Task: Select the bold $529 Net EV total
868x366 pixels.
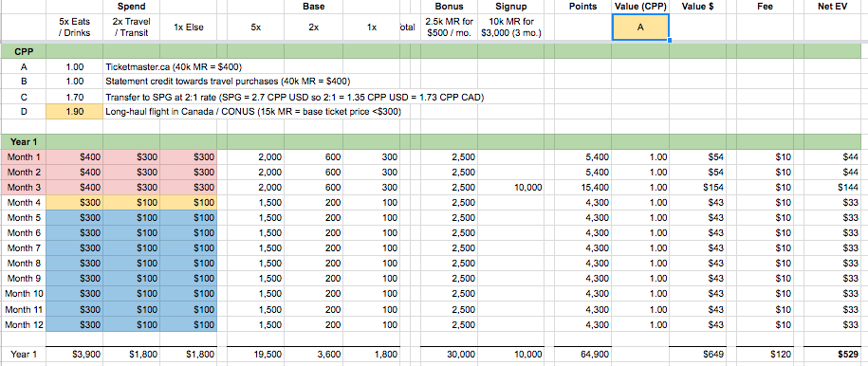Action: click(833, 355)
